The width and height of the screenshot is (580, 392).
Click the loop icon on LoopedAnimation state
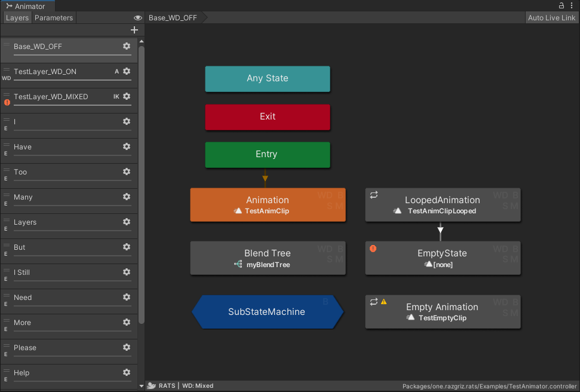pyautogui.click(x=373, y=194)
